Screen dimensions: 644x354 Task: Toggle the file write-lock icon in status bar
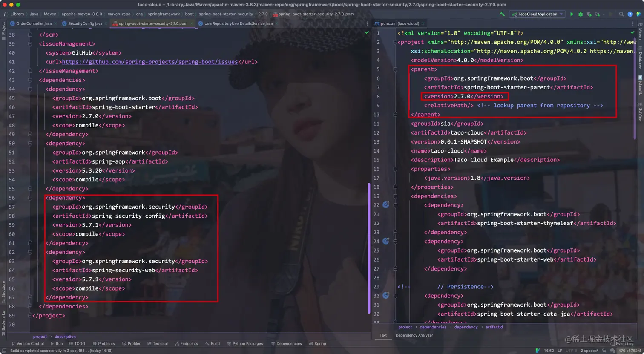[604, 351]
